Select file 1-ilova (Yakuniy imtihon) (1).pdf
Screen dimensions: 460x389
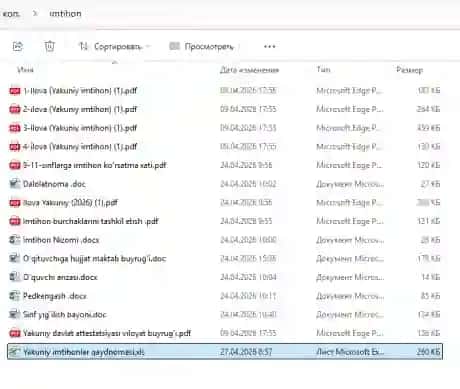pyautogui.click(x=80, y=91)
